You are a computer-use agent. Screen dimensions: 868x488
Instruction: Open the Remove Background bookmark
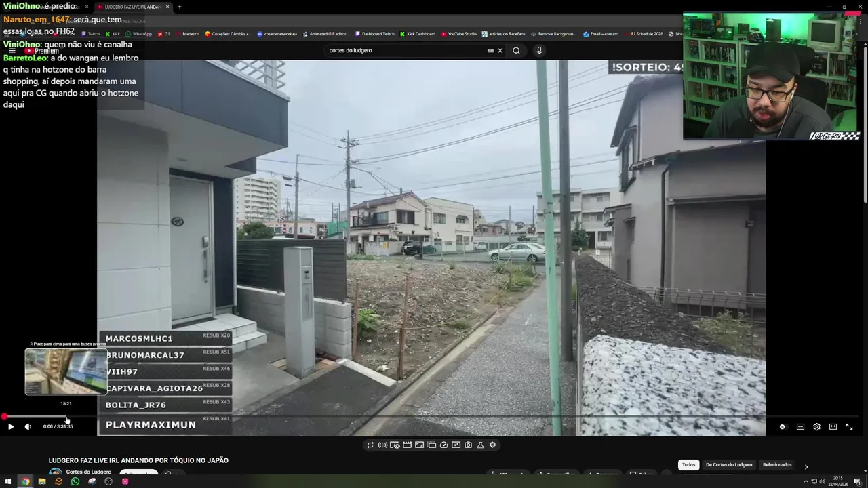pos(553,34)
